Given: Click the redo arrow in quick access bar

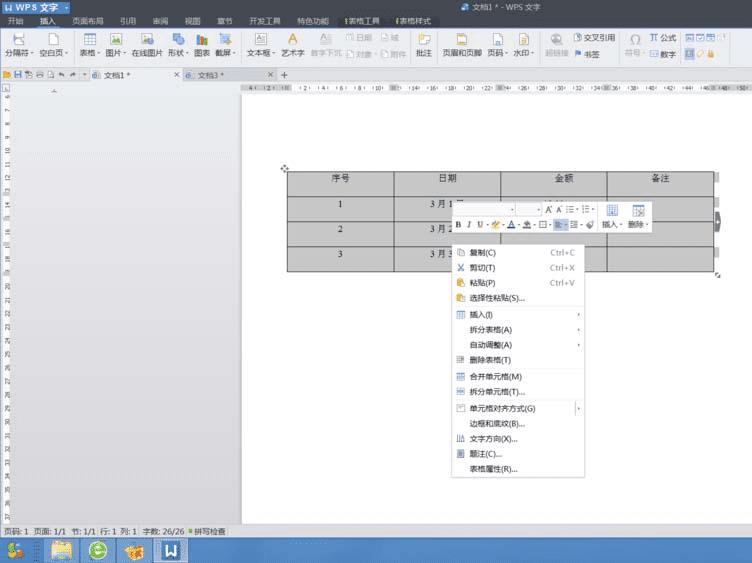Looking at the screenshot, I should pyautogui.click(x=72, y=75).
